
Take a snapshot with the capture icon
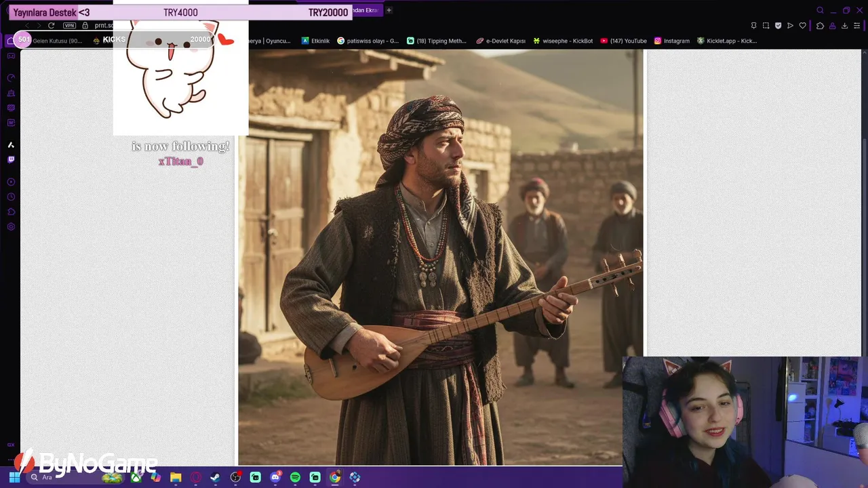(x=766, y=26)
